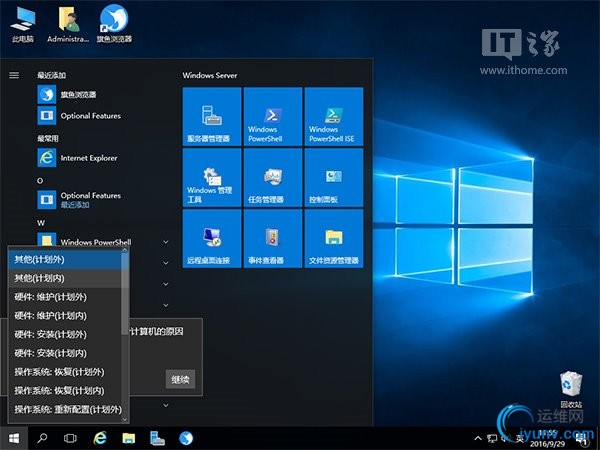Open the 旗鱼浏览器 desktop shortcut
Screen dimensions: 600x450
114,24
